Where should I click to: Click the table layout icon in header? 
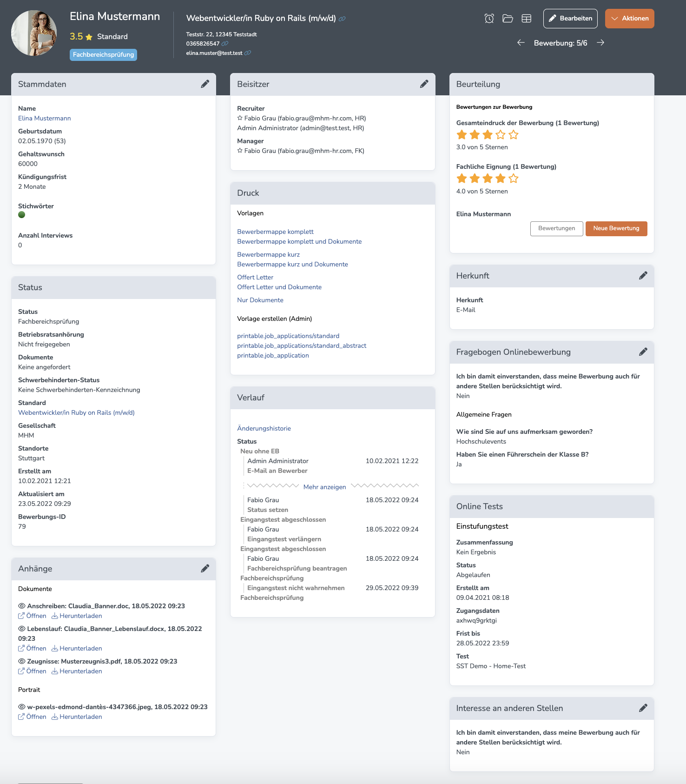527,19
